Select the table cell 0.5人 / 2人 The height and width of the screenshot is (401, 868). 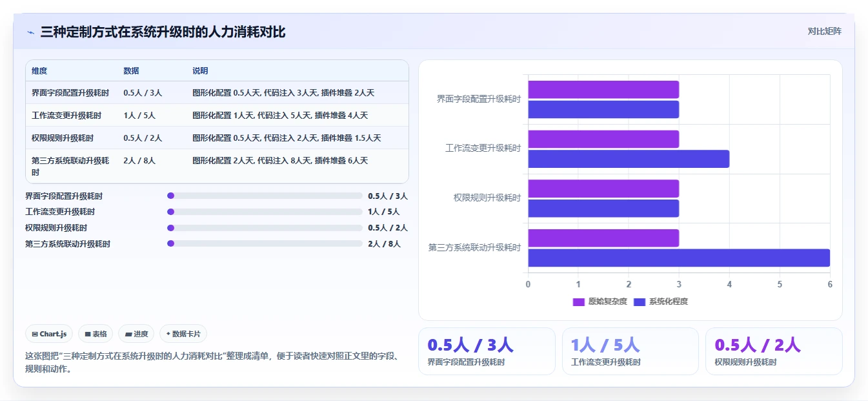click(x=143, y=138)
